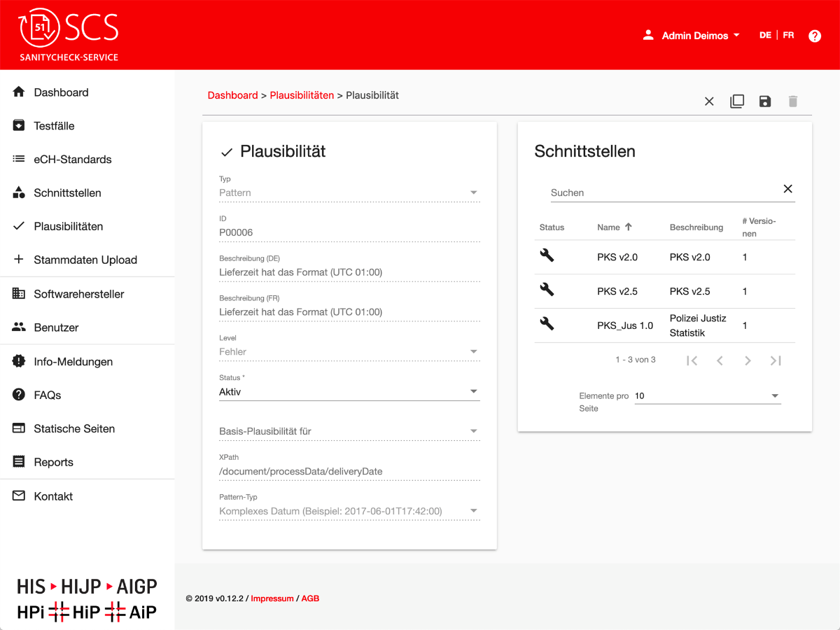
Task: Click the delete trash icon
Action: click(x=792, y=101)
